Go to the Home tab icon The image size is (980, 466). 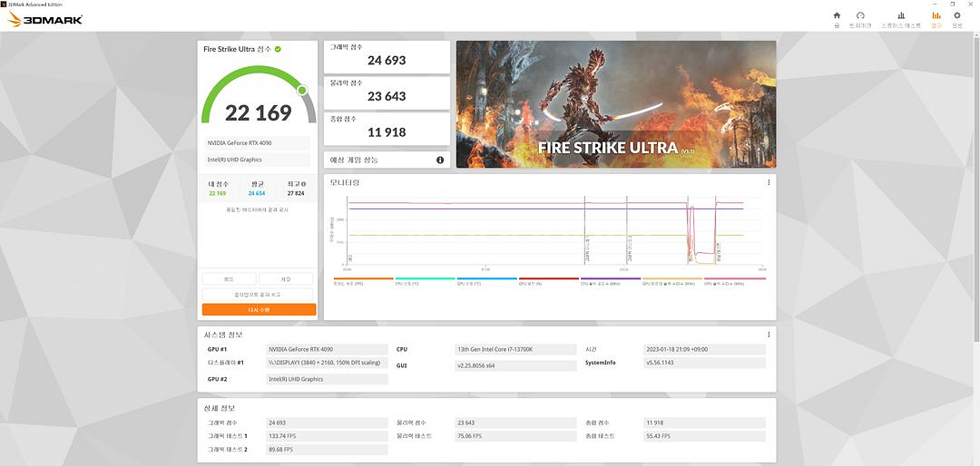[x=837, y=18]
